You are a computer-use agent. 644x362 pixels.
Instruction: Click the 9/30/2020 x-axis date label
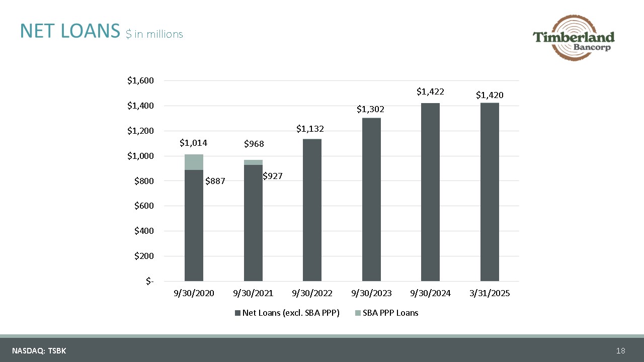(194, 293)
